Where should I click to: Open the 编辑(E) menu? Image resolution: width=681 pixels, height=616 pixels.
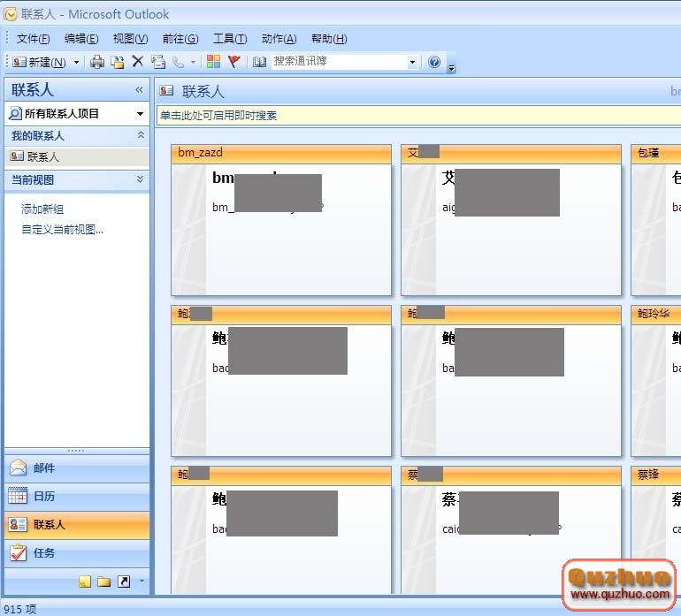pos(81,39)
